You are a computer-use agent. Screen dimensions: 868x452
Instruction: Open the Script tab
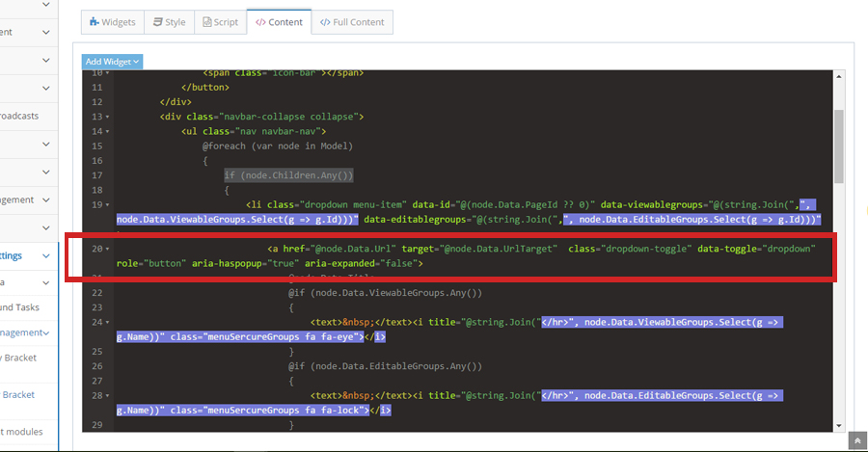coord(219,22)
